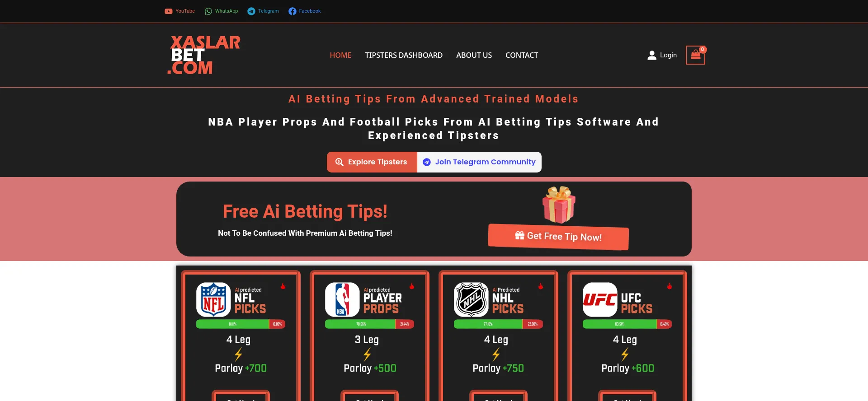The width and height of the screenshot is (868, 401).
Task: Open the Facebook social link
Action: pos(305,11)
